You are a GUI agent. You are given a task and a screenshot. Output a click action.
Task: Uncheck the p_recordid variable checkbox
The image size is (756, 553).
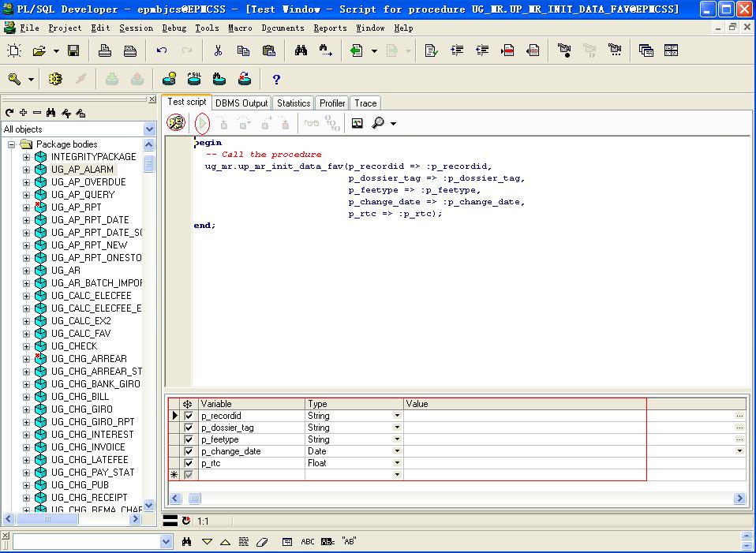189,416
